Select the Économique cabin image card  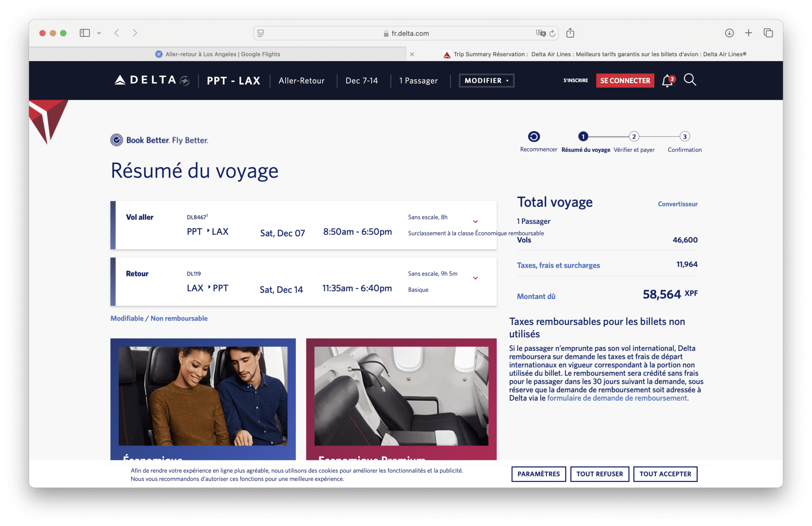[203, 399]
